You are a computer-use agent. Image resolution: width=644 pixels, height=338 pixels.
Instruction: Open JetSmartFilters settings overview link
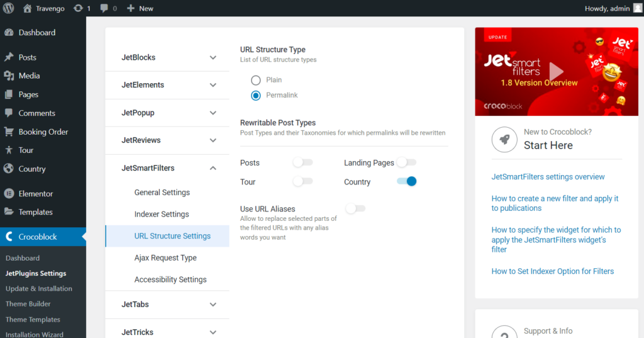click(x=548, y=177)
